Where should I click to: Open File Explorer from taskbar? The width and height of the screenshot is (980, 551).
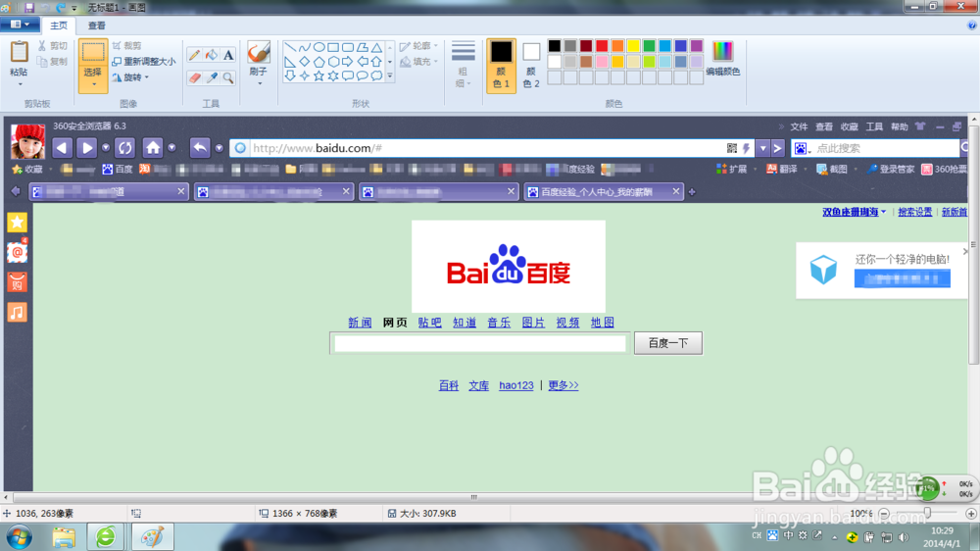tap(64, 537)
